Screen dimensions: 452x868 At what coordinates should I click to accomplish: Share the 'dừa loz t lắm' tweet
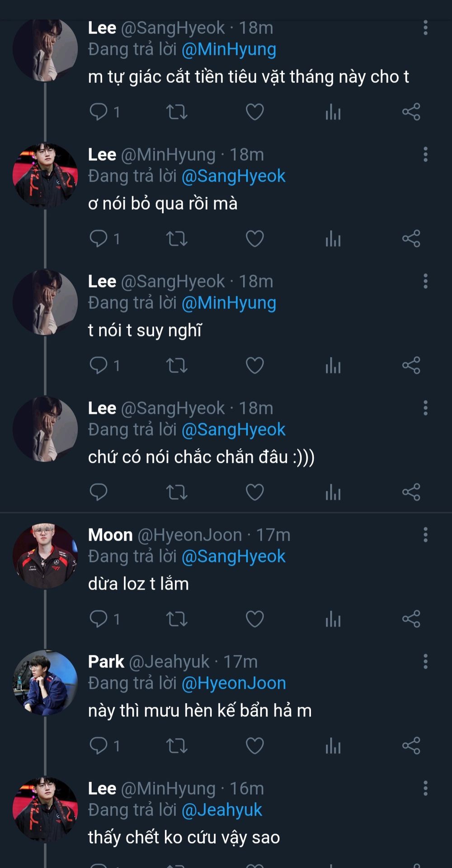click(411, 619)
